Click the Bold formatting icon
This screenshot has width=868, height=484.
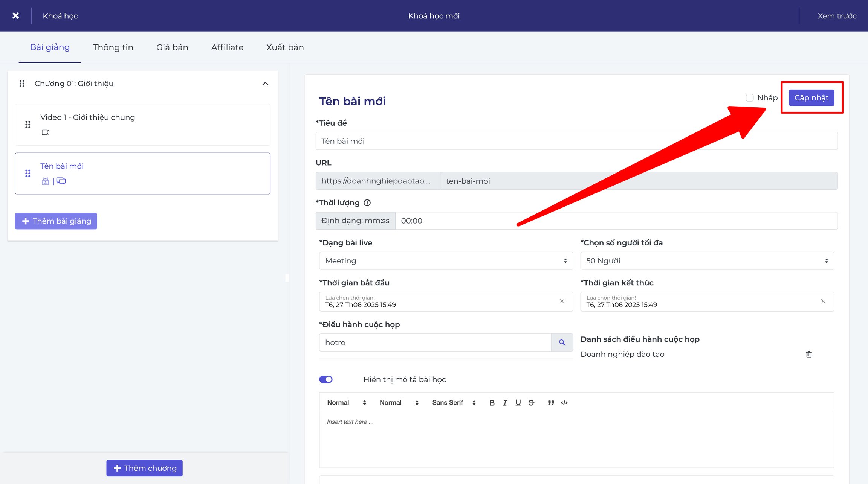coord(492,403)
